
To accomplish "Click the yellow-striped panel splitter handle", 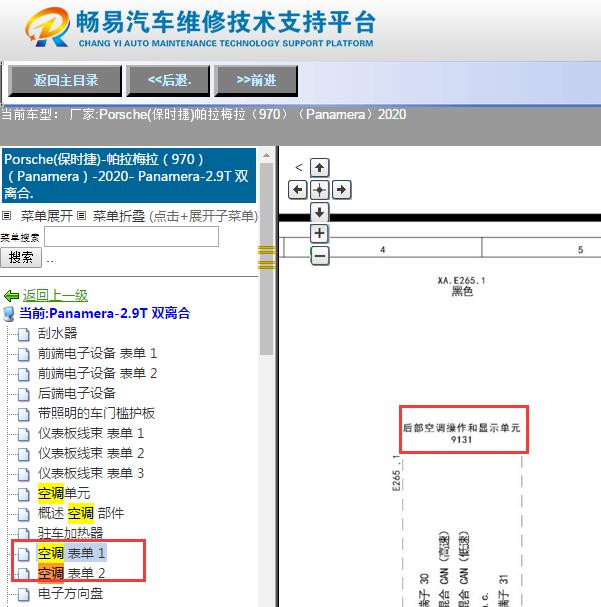I will coord(267,257).
